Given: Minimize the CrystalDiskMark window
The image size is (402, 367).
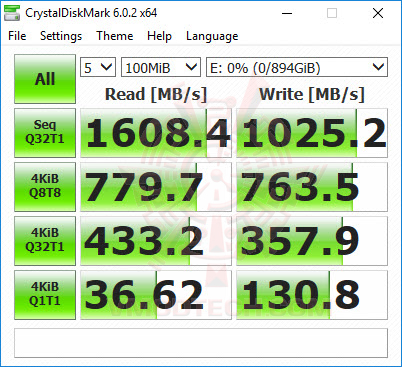Looking at the screenshot, I should 287,13.
